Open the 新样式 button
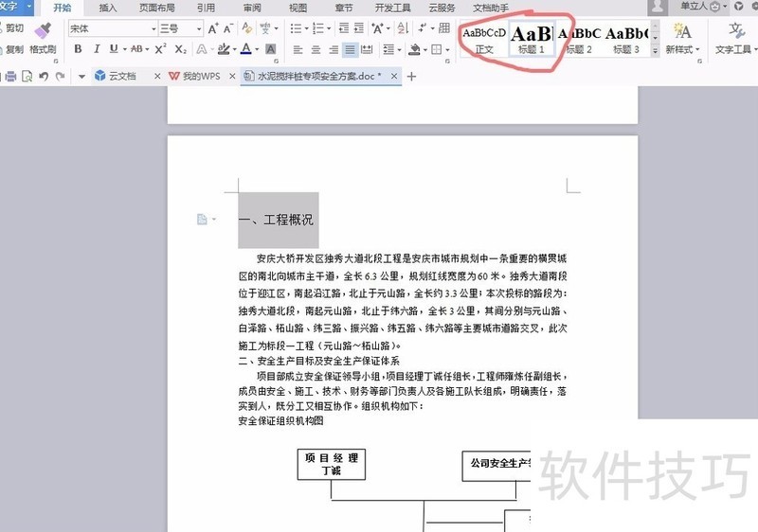758x532 pixels. pos(682,39)
